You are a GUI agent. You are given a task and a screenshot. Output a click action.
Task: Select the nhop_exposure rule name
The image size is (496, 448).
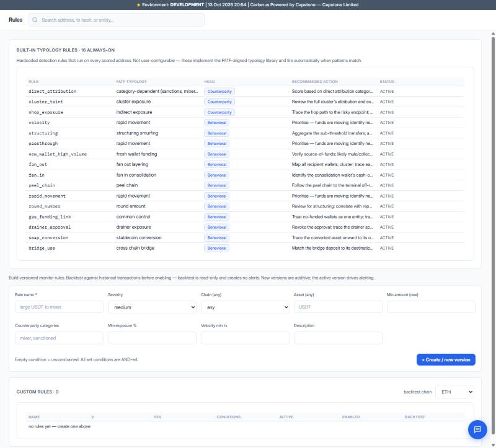[45, 112]
